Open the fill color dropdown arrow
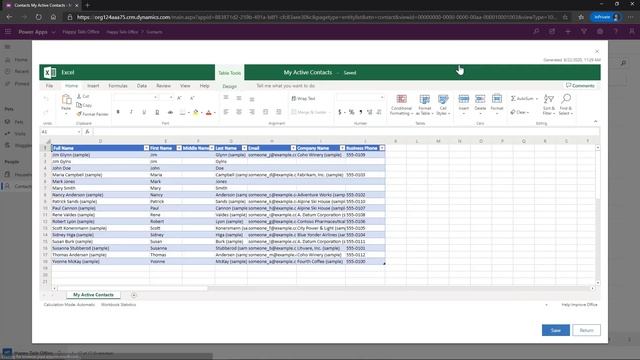The image size is (640, 360). coord(202,113)
